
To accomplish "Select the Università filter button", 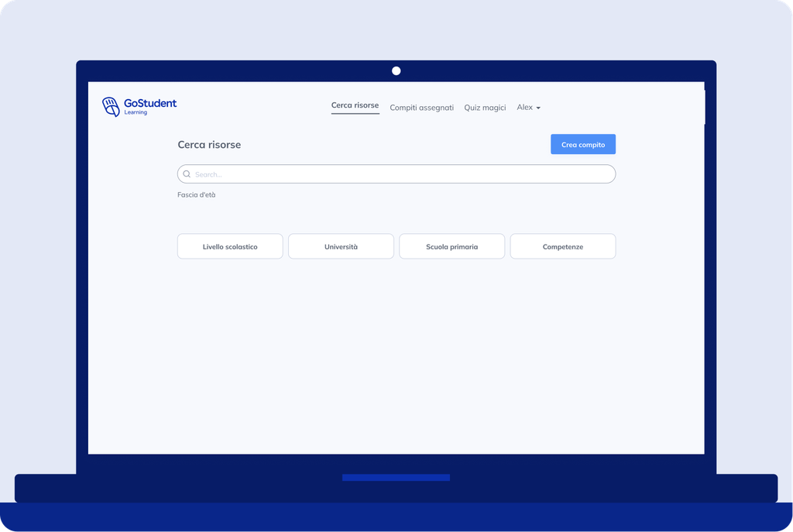I will coord(341,246).
